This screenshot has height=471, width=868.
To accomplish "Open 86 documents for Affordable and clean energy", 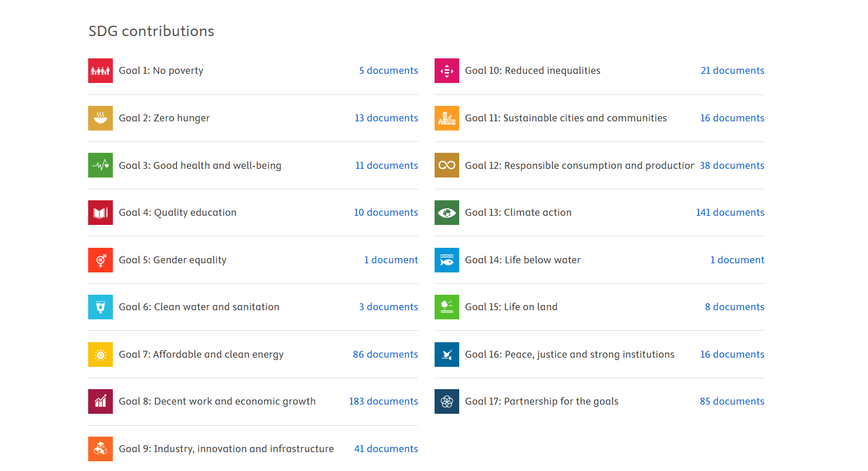I will click(x=385, y=354).
